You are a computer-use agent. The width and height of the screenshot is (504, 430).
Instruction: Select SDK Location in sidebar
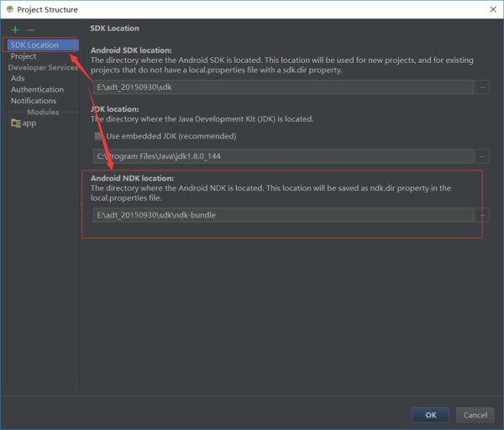pos(43,45)
